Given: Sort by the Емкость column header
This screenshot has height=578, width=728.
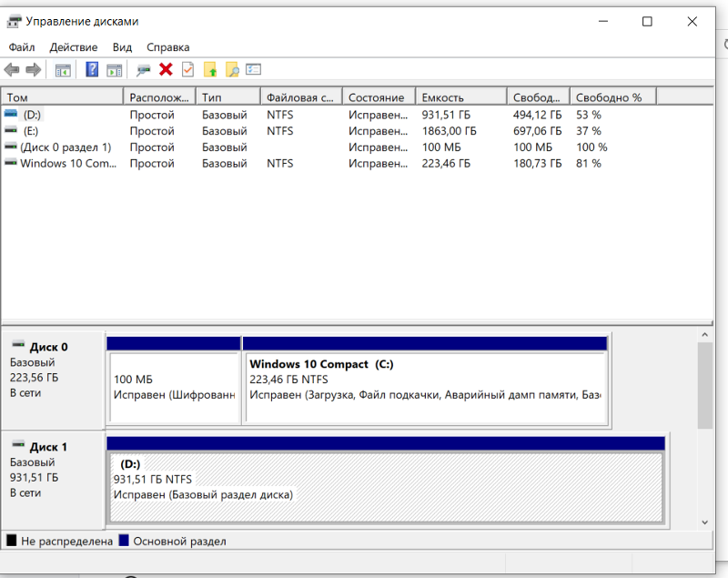Looking at the screenshot, I should coord(461,97).
